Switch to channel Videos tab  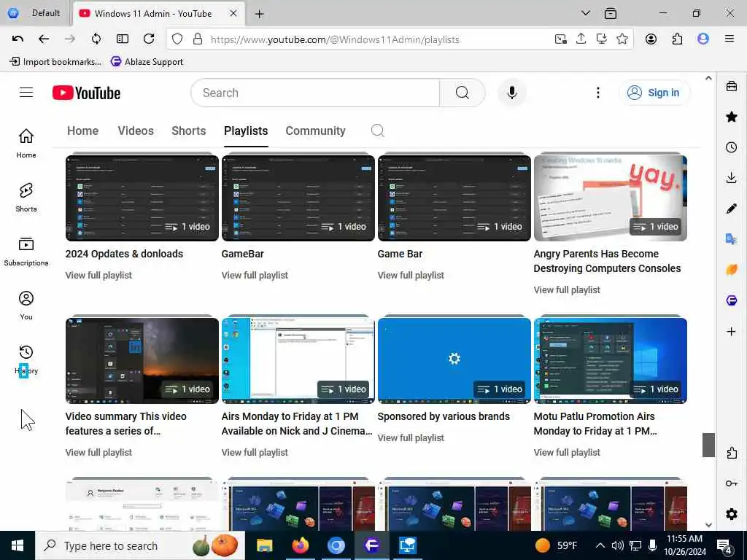[x=136, y=131]
